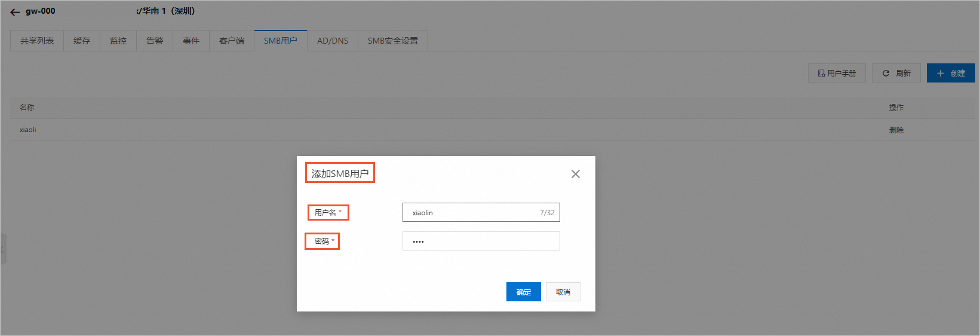This screenshot has width=980, height=336.
Task: Open the SMB安全设置 tab
Action: point(393,41)
